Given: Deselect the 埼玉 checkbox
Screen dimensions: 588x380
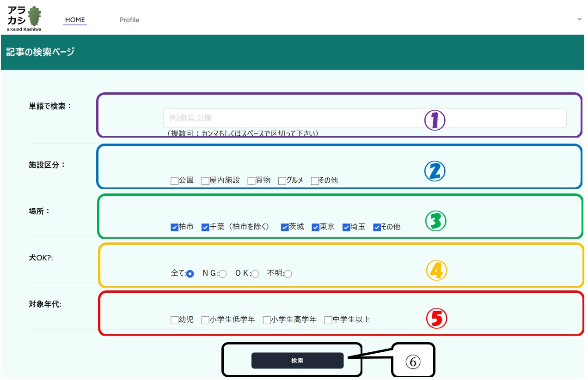Looking at the screenshot, I should pos(346,227).
